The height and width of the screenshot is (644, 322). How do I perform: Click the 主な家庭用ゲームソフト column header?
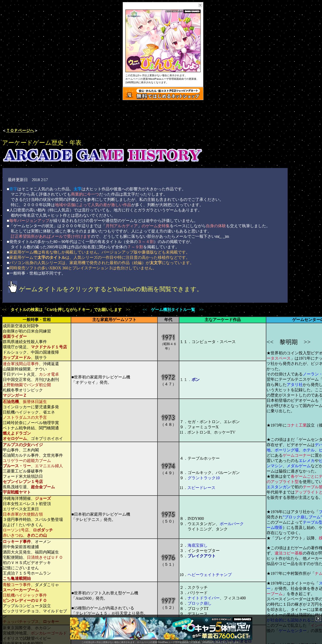tap(114, 320)
